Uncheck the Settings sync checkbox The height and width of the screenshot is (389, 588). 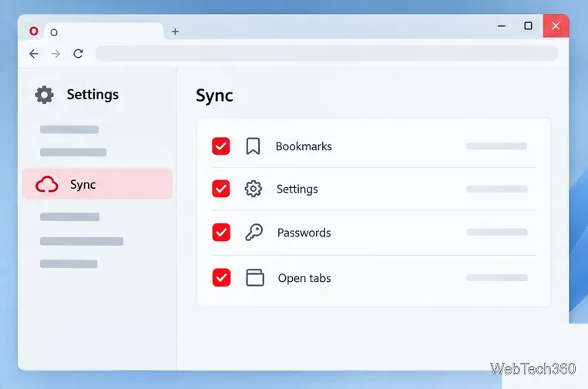click(221, 189)
